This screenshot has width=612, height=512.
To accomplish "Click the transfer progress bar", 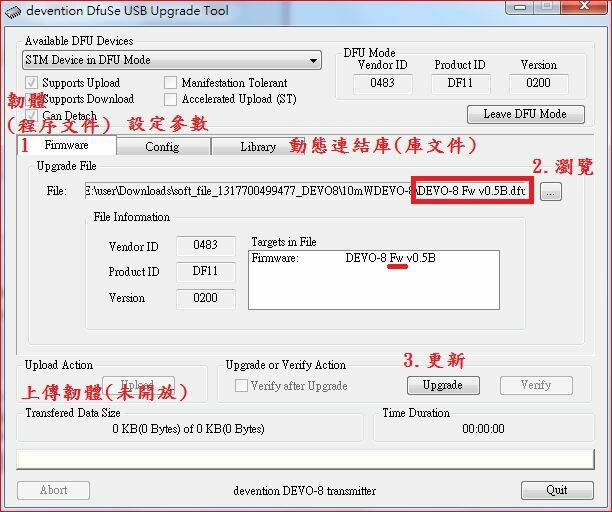I will (x=305, y=459).
